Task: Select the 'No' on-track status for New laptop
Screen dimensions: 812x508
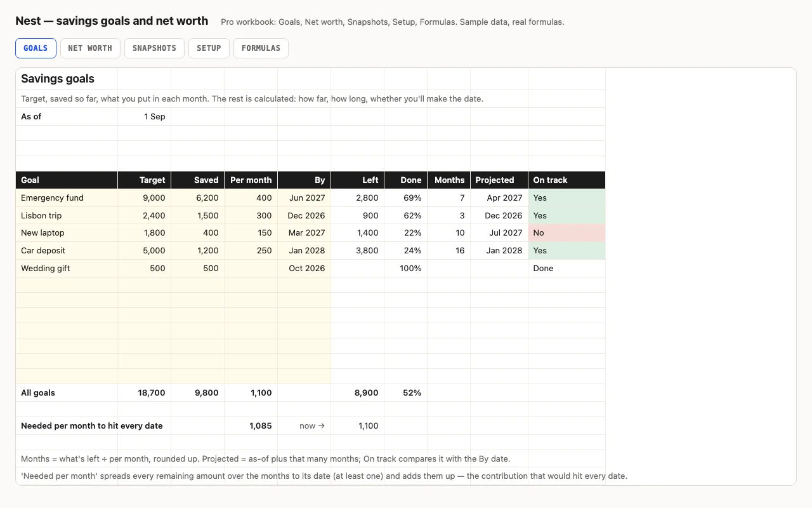Action: tap(566, 233)
